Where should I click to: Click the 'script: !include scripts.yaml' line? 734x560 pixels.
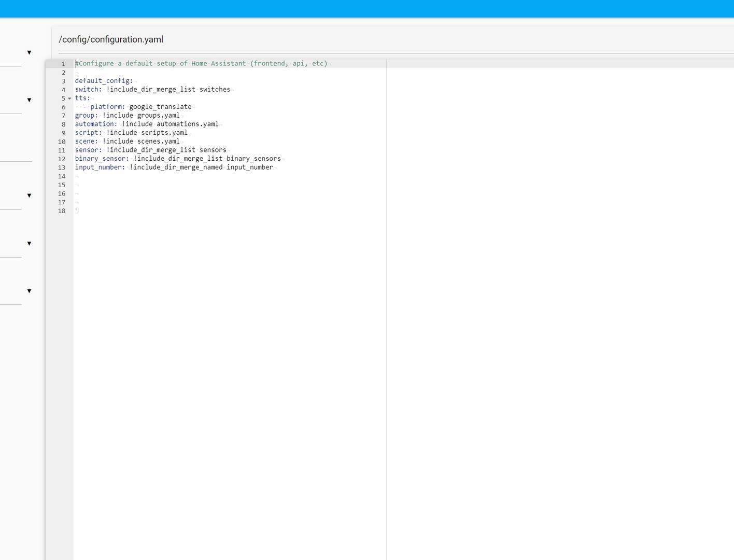click(x=131, y=133)
